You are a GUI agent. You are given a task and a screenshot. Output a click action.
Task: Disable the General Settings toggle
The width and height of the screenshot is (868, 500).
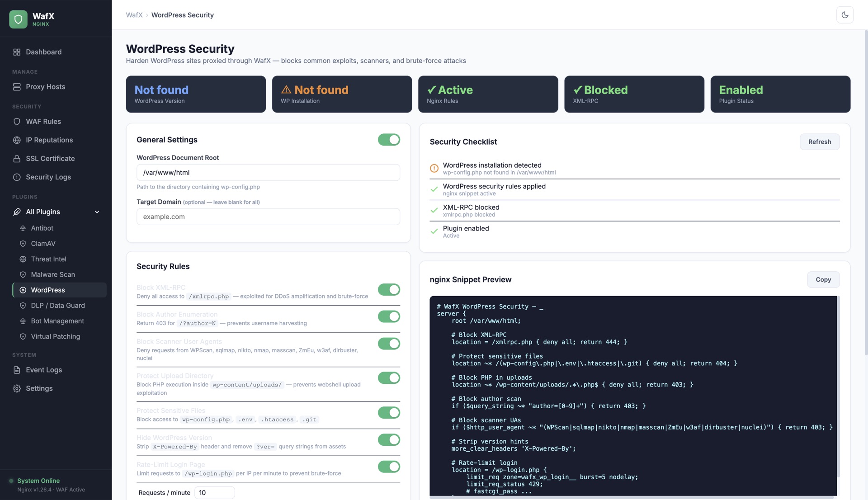click(x=389, y=140)
